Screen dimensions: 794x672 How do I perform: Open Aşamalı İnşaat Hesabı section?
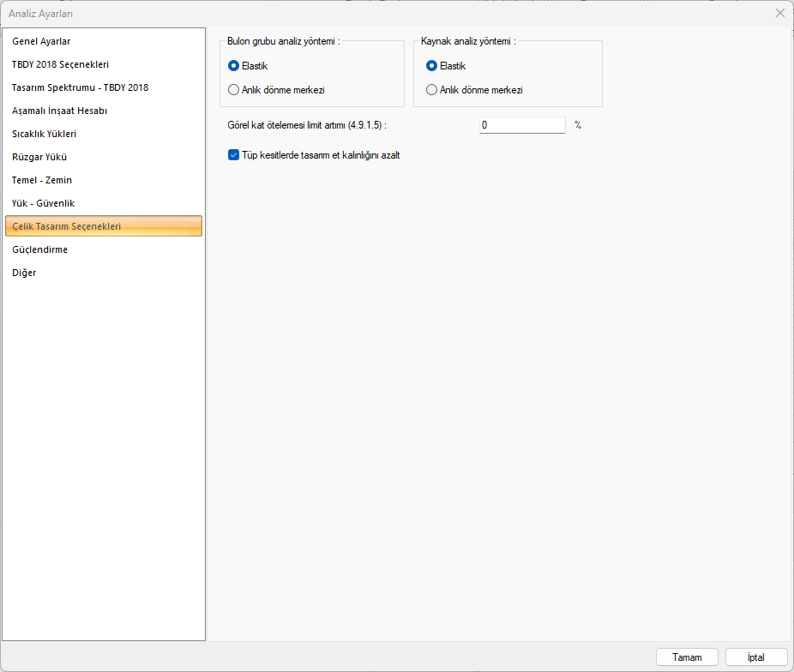pos(59,111)
